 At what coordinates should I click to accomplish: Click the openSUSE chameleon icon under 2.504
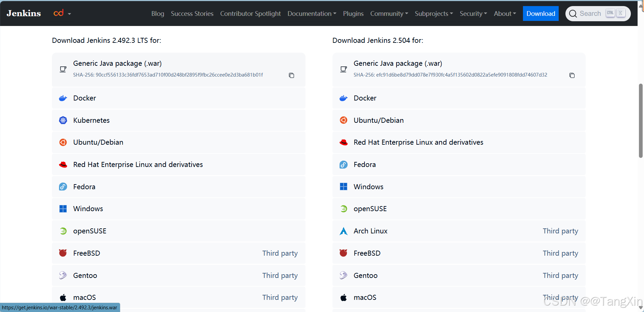point(344,209)
